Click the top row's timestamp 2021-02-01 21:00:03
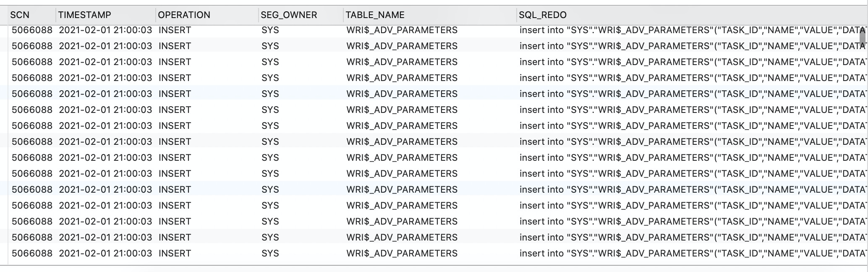Viewport: 868px width, 272px height. 105,30
